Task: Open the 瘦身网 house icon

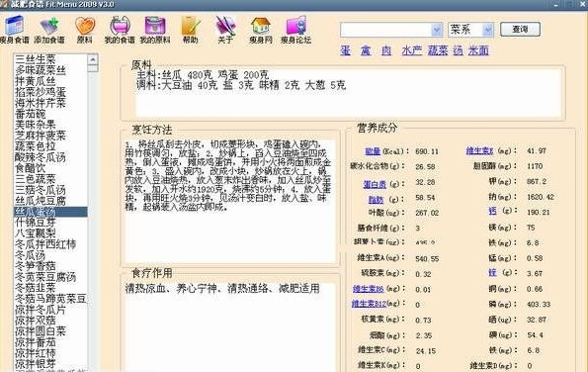Action: click(x=261, y=30)
